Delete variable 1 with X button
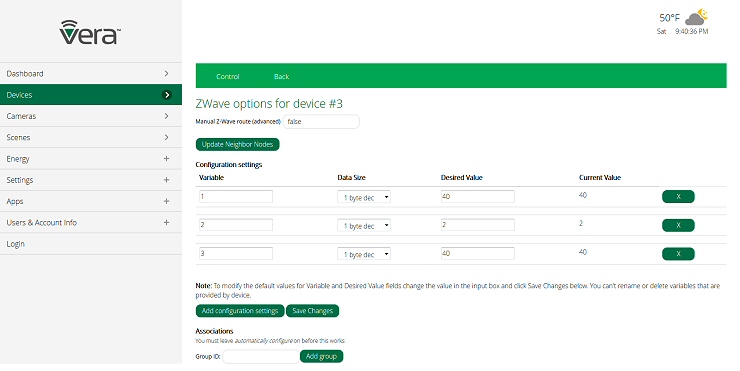Screen dimensions: 740x371 678,196
